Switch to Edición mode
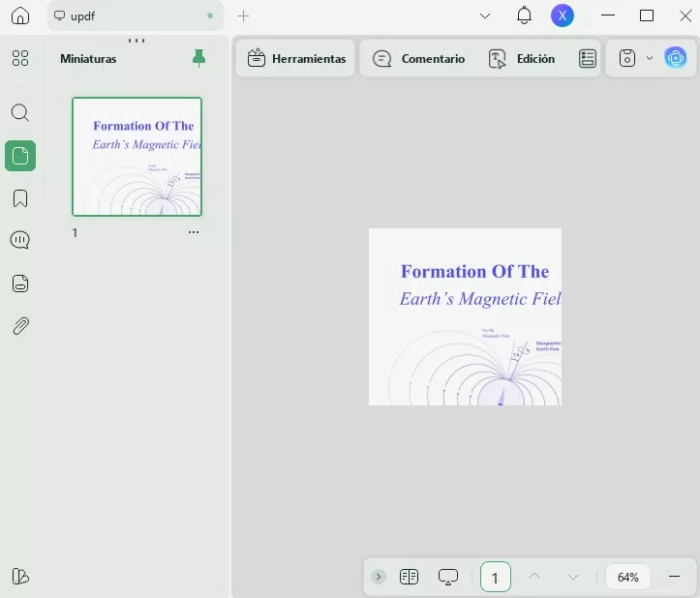The height and width of the screenshot is (598, 700). point(522,58)
